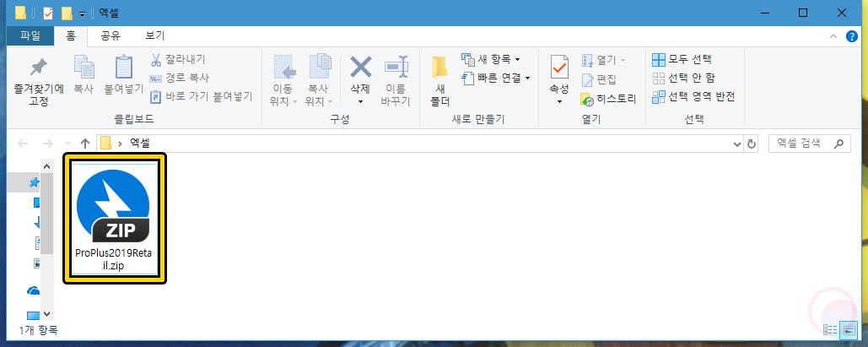Expand the 삭제 dropdown arrow
The width and height of the screenshot is (868, 347).
(360, 102)
